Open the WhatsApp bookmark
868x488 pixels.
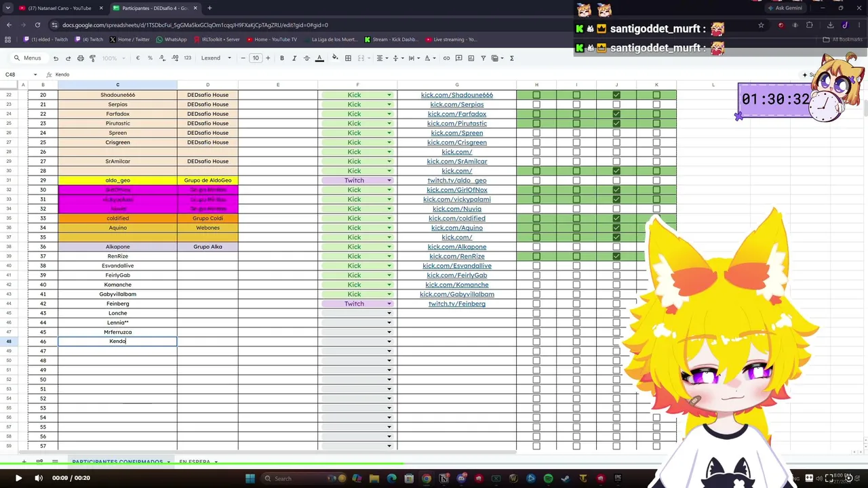click(x=172, y=39)
